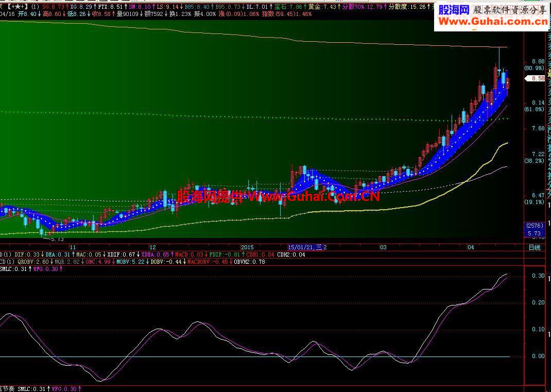The width and height of the screenshot is (551, 392).
Task: Click the 0.20 label on oscillator axis
Action: [538, 303]
